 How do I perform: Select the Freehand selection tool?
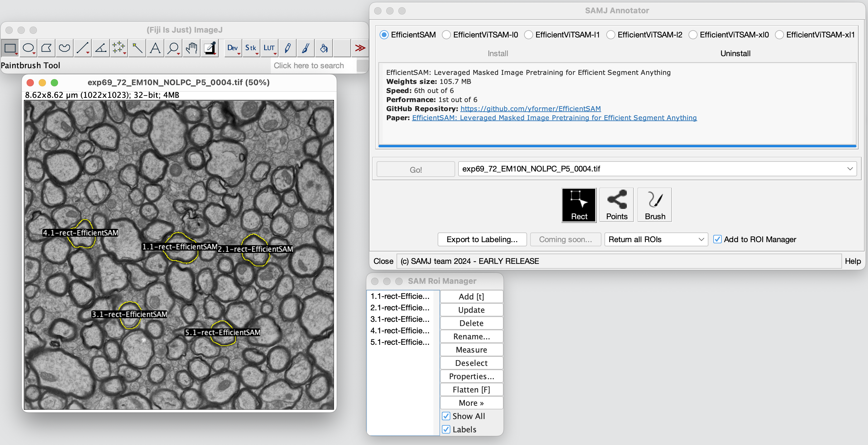(x=65, y=48)
